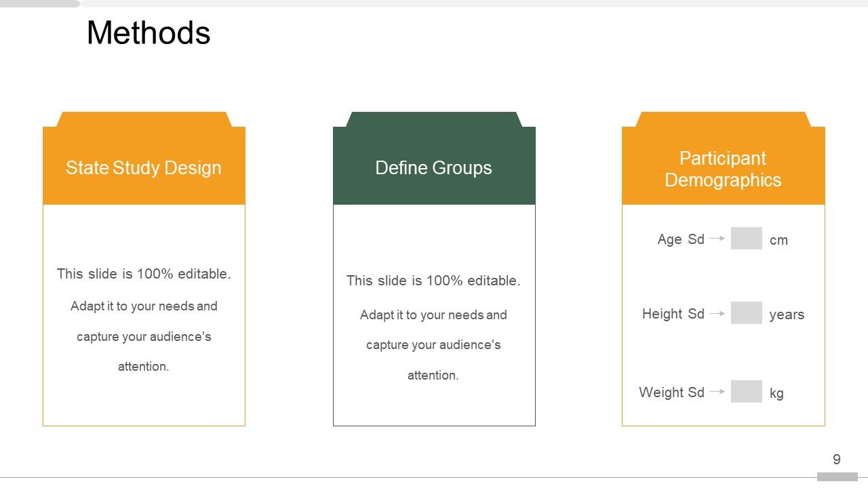Select the "cm" unit text

pyautogui.click(x=778, y=240)
